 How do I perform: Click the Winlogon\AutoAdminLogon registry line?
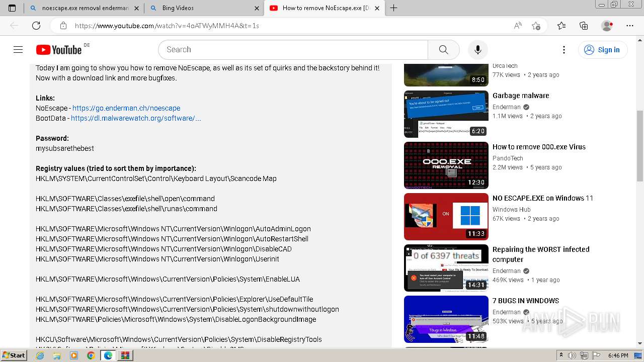173,229
